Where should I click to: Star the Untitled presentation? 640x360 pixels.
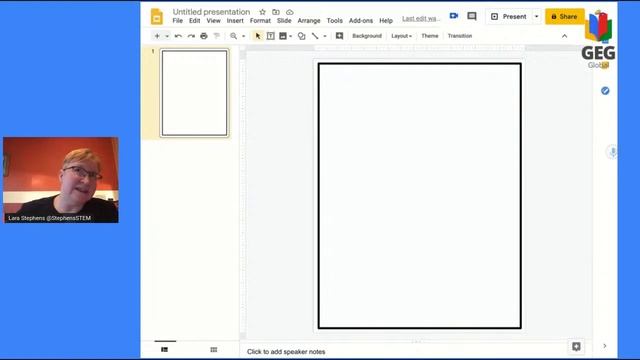(x=262, y=12)
